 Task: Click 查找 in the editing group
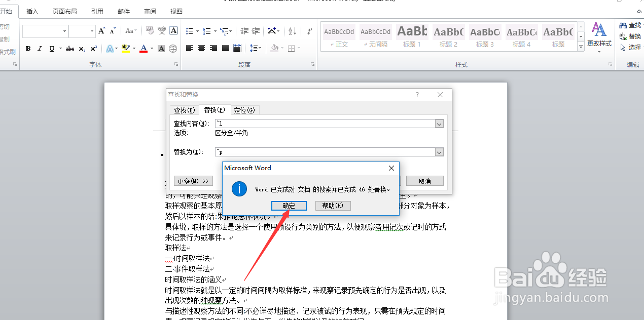(x=631, y=25)
